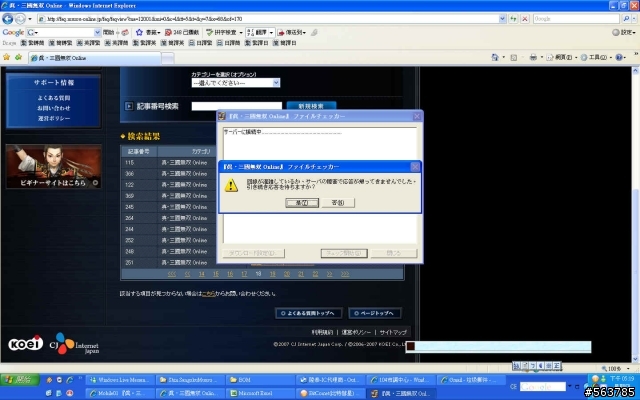Click the Yes button in the warning dialog
Viewport: 640px width, 400px height.
(302, 203)
